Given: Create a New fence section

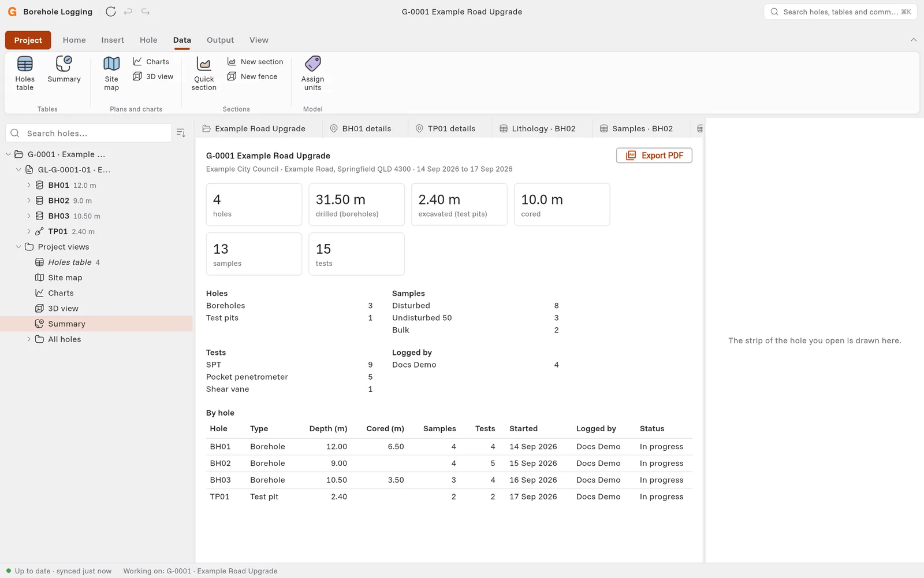Looking at the screenshot, I should tap(252, 76).
